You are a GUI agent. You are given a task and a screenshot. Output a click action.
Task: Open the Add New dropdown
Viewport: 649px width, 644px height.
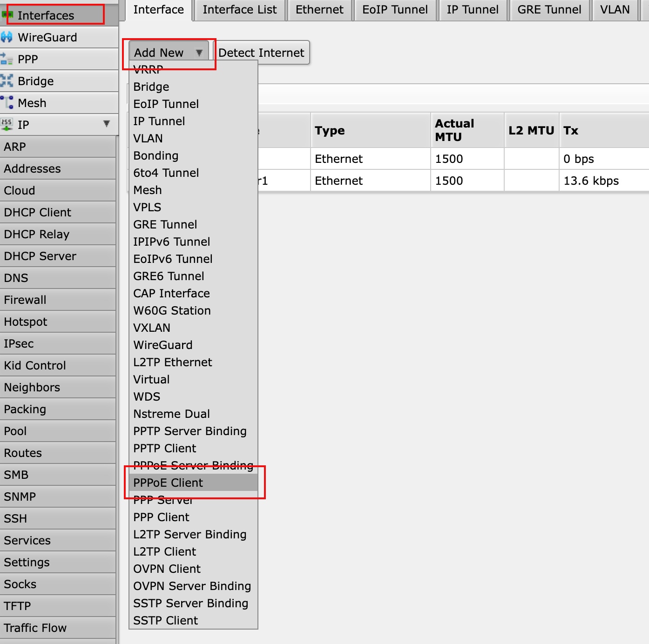click(168, 53)
